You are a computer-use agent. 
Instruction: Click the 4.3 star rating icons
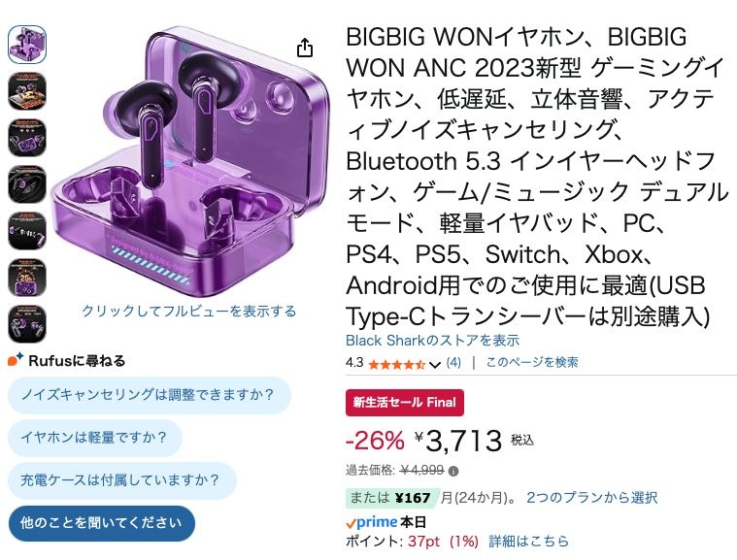[x=396, y=364]
